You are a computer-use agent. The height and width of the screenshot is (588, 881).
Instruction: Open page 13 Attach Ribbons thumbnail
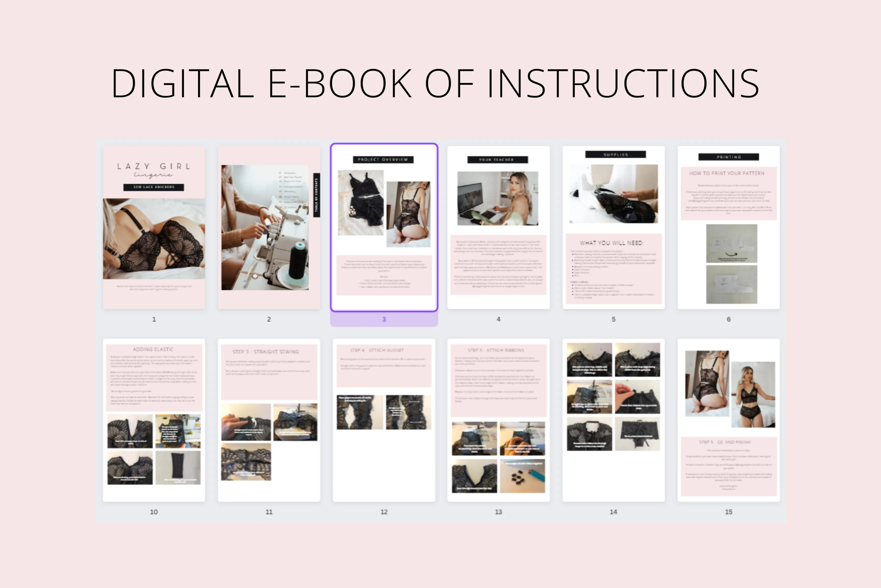[x=498, y=420]
